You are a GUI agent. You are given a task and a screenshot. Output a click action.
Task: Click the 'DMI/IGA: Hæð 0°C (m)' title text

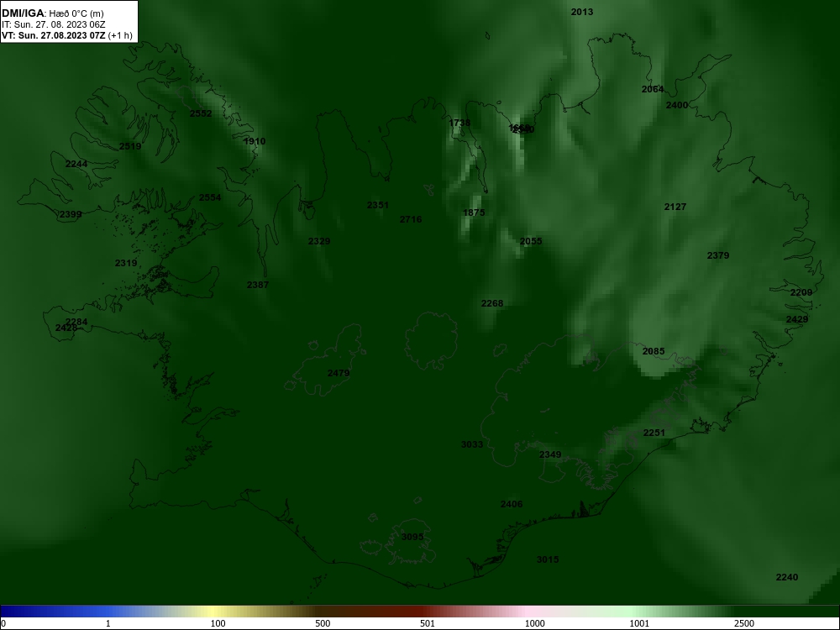pos(52,13)
